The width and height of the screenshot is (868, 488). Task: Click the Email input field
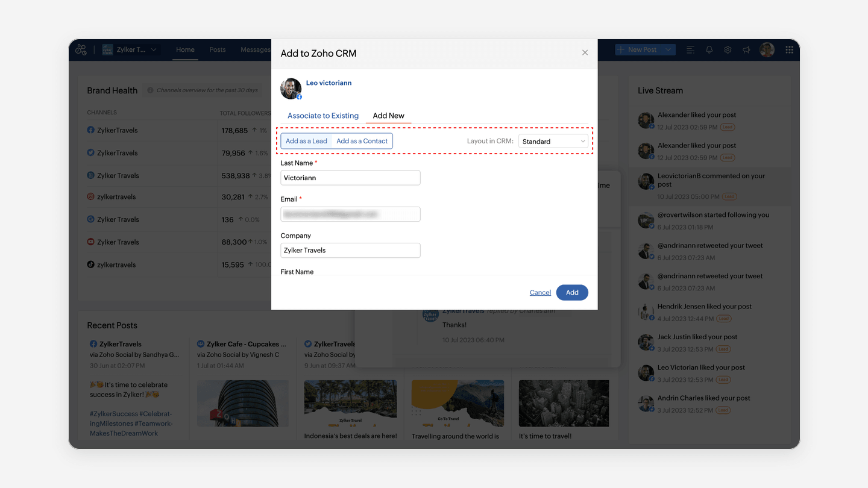click(350, 214)
